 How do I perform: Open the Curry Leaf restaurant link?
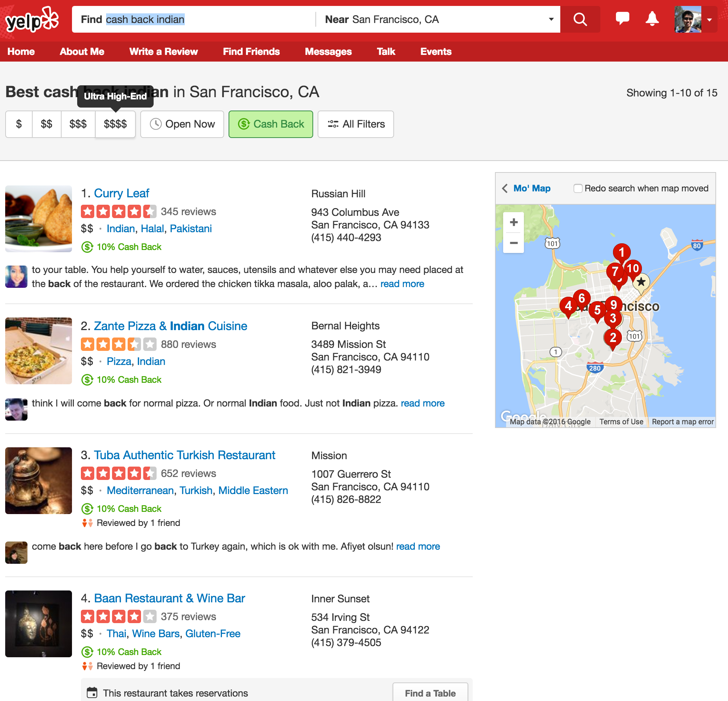click(121, 193)
